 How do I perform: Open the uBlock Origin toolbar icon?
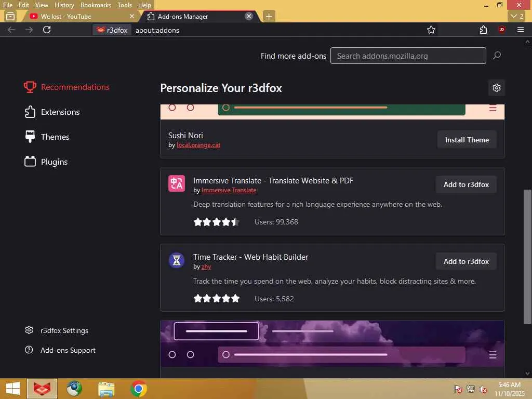pyautogui.click(x=502, y=30)
